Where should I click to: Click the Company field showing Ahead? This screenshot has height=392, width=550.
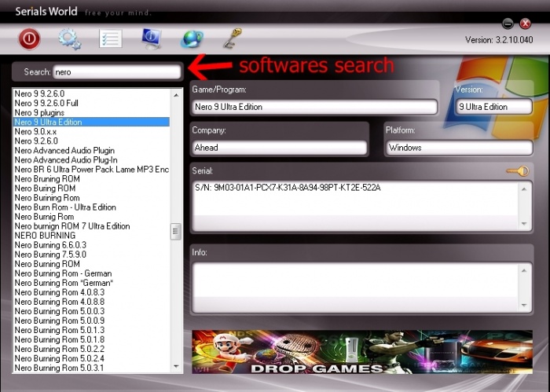click(279, 148)
